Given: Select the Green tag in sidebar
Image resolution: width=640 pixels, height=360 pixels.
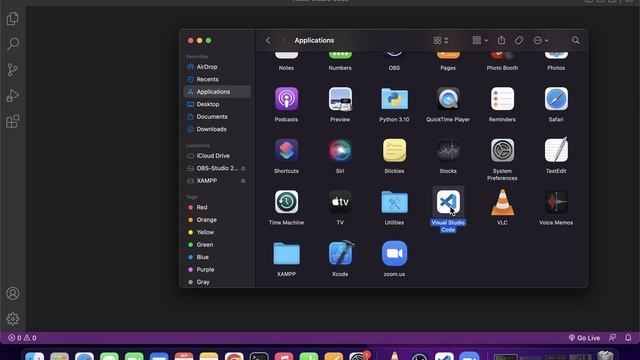Looking at the screenshot, I should tap(217, 244).
